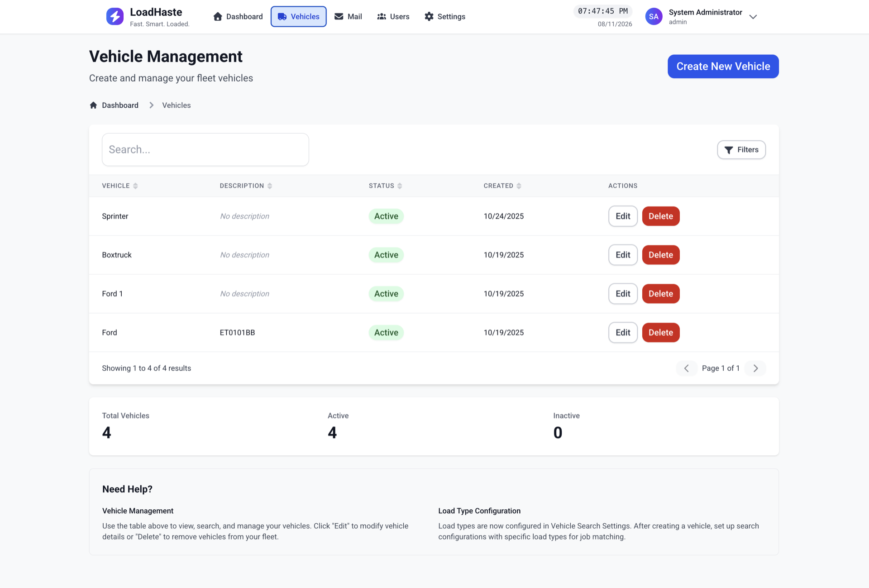The width and height of the screenshot is (869, 588).
Task: Edit the Ford ET0101BB vehicle
Action: [x=623, y=333]
